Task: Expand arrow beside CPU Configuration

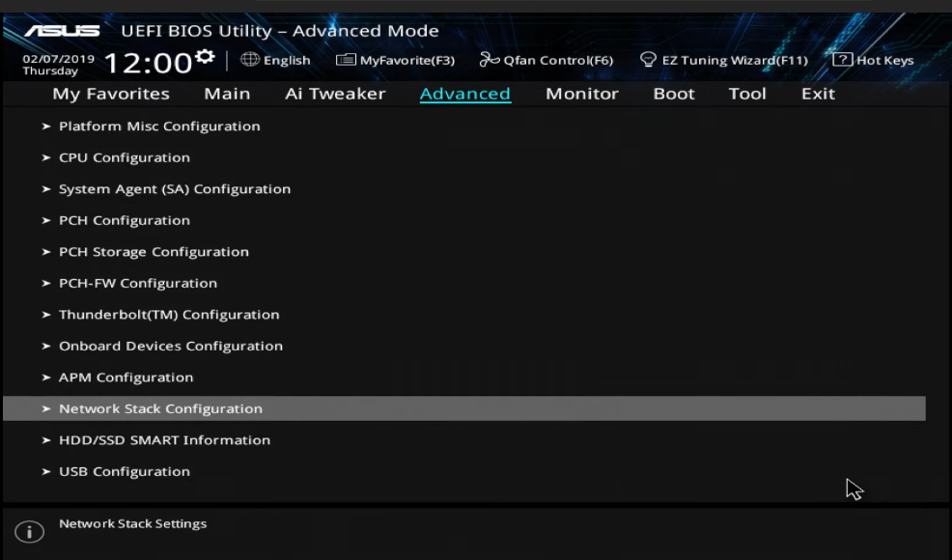Action: click(45, 158)
